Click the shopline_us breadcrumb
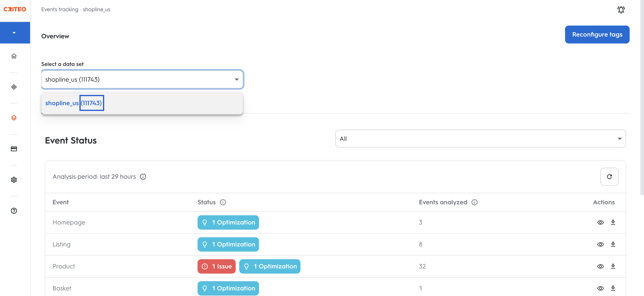The width and height of the screenshot is (644, 296). point(96,9)
